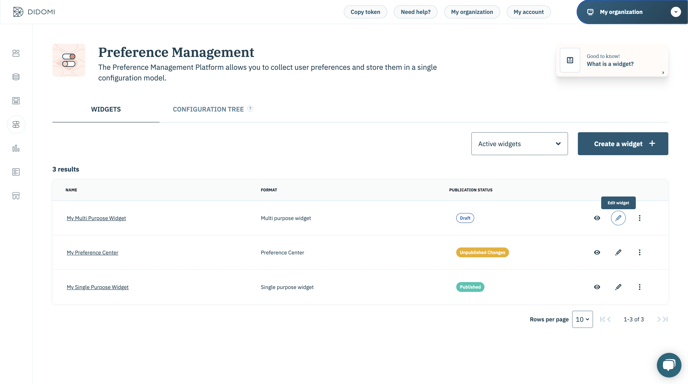Expand the My organization selector arrow
This screenshot has width=688, height=384.
[676, 12]
